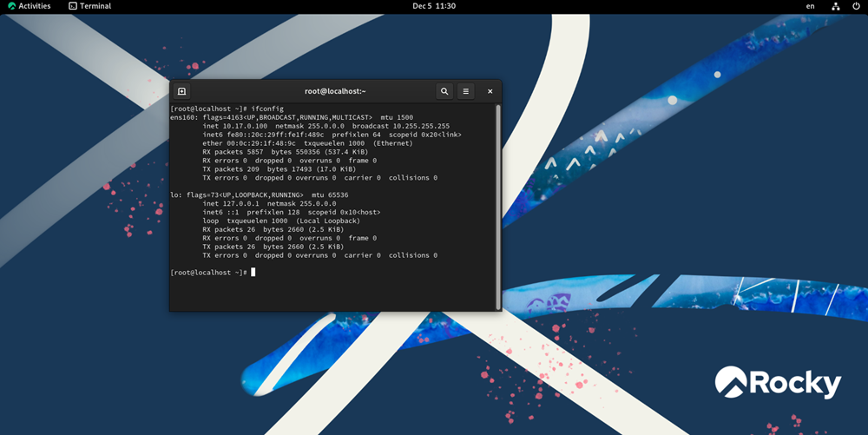868x435 pixels.
Task: Click the ens160: interface name
Action: click(x=184, y=117)
